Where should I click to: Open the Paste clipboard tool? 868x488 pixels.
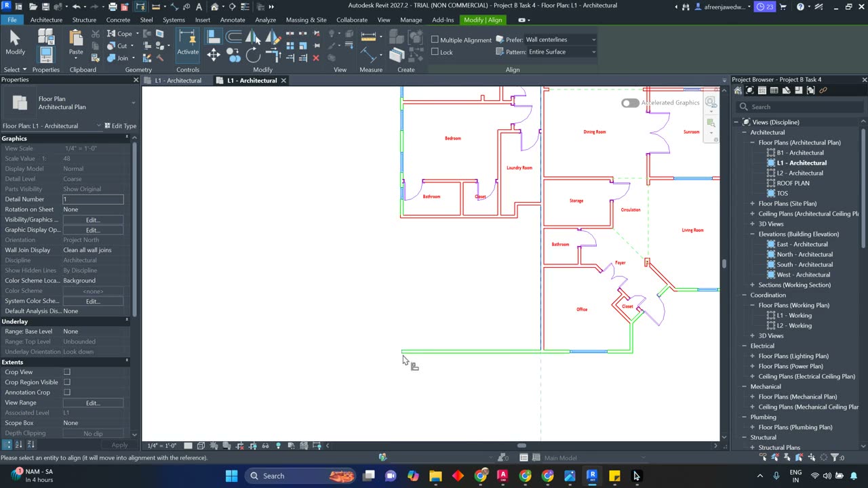point(76,42)
